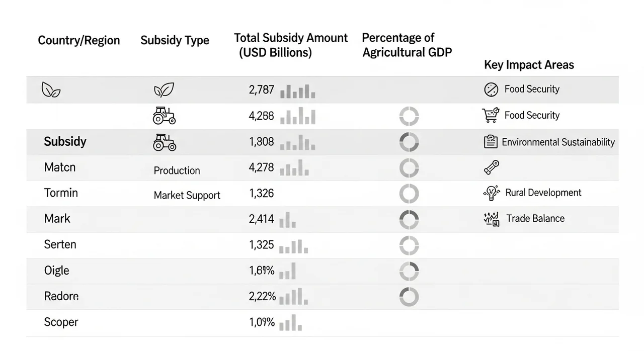This screenshot has height=351, width=644.
Task: Click the leaf icon under Country/Region
Action: click(x=50, y=90)
